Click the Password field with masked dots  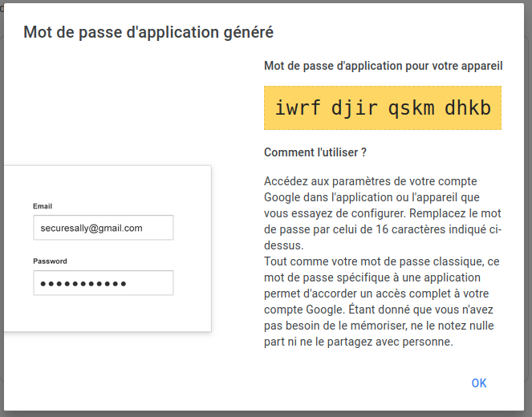(104, 283)
